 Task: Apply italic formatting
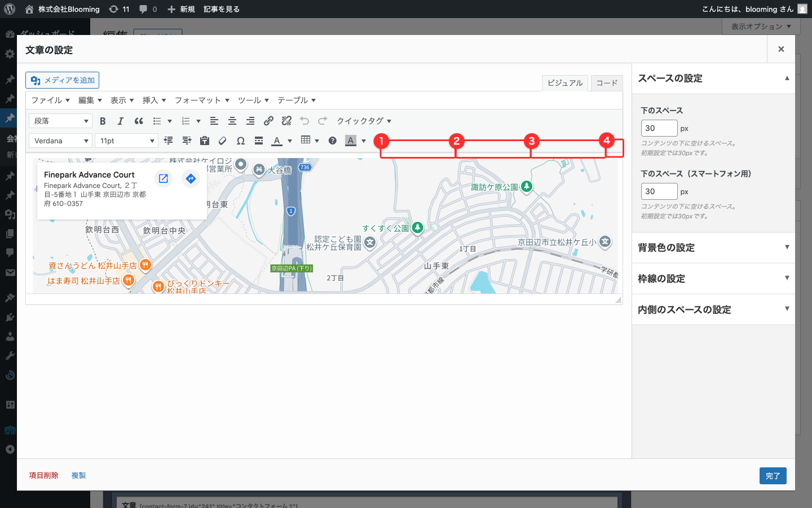(x=120, y=121)
